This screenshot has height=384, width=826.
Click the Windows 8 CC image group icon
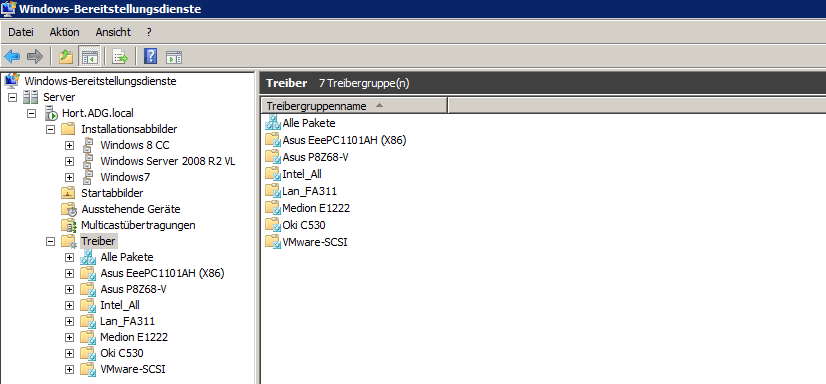point(88,145)
